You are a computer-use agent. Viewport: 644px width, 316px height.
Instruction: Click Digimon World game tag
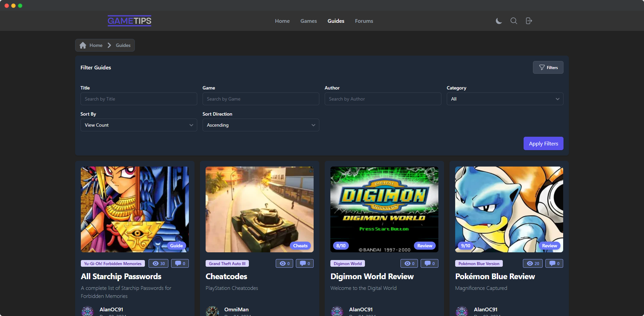click(347, 263)
